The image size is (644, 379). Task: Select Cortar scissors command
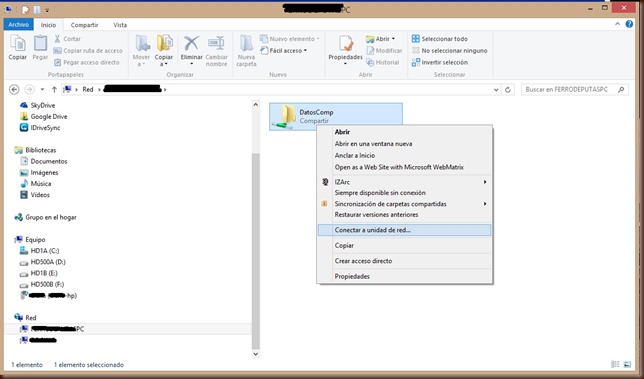67,39
